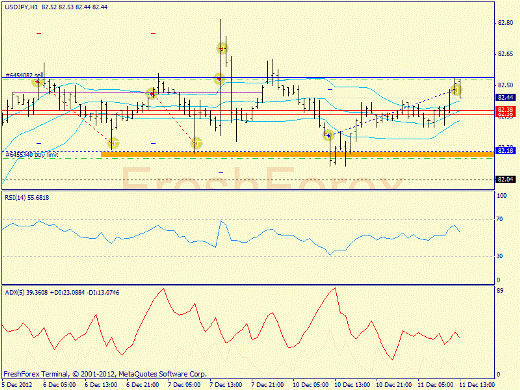Click the RSI 30 level label
This screenshot has height=390, width=520.
coord(500,256)
